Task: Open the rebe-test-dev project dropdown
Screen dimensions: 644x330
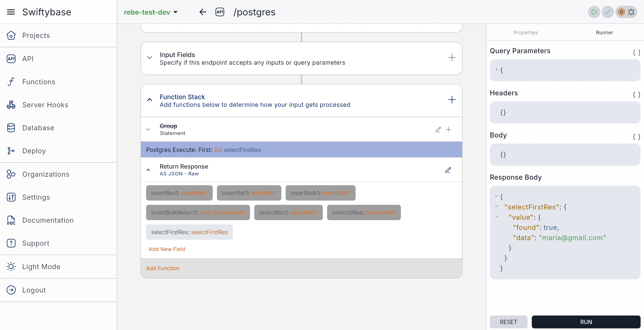Action: 151,12
